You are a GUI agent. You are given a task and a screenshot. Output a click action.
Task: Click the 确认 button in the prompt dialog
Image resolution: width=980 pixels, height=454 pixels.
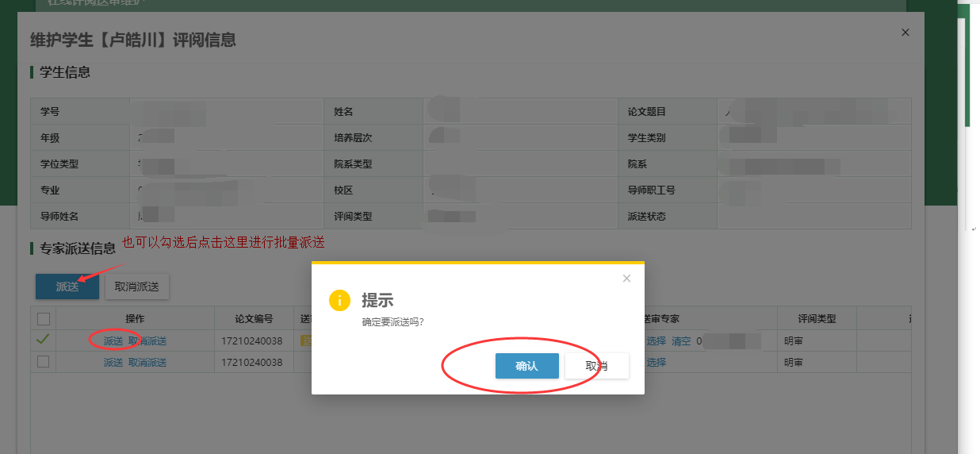coord(526,366)
